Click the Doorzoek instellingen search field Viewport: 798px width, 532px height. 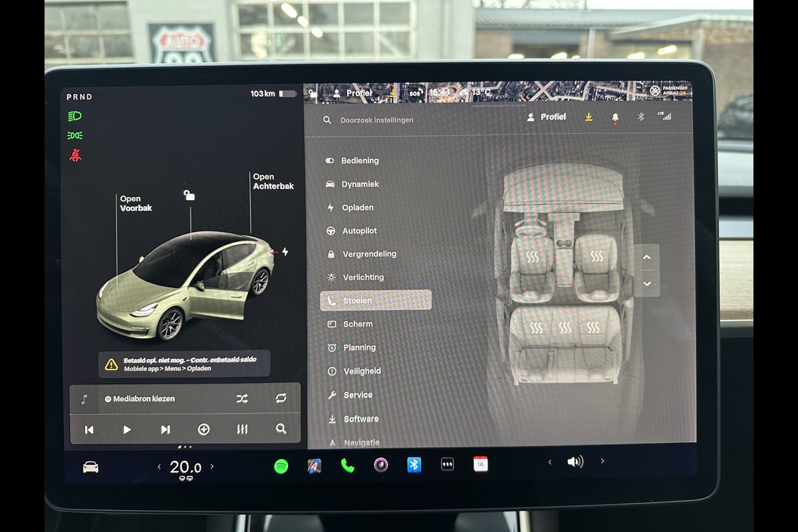coord(376,120)
